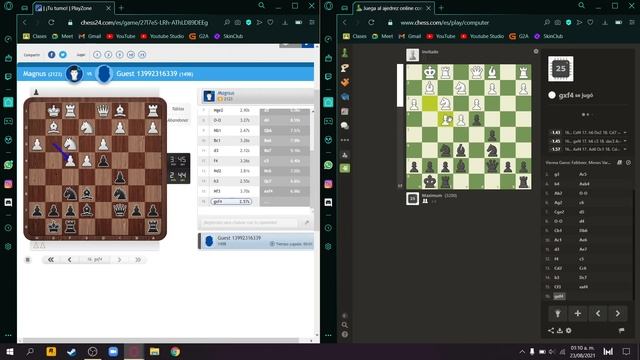The height and width of the screenshot is (360, 640).
Task: Open the G2A bookmark in left browser
Action: (x=199, y=36)
